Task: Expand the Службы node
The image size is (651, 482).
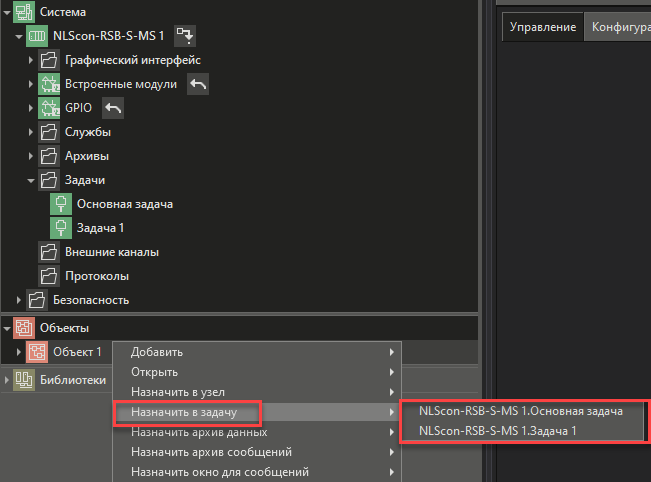Action: (31, 132)
